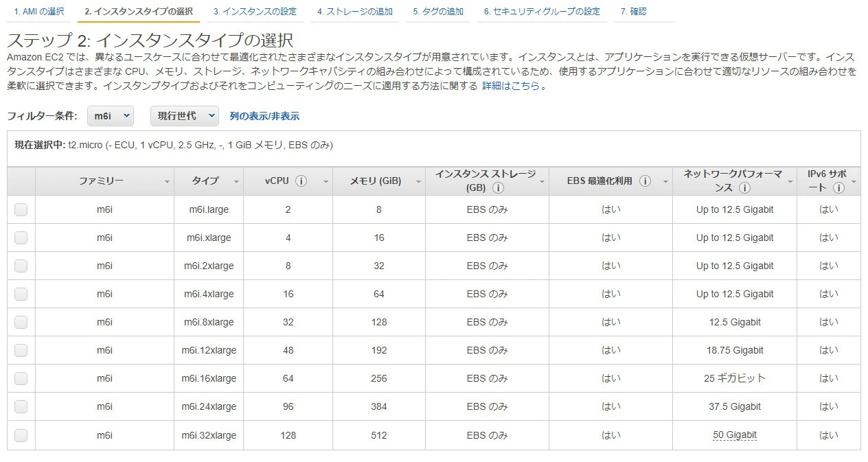This screenshot has height=462, width=868.
Task: Click the 192 memory value
Action: pos(379,350)
